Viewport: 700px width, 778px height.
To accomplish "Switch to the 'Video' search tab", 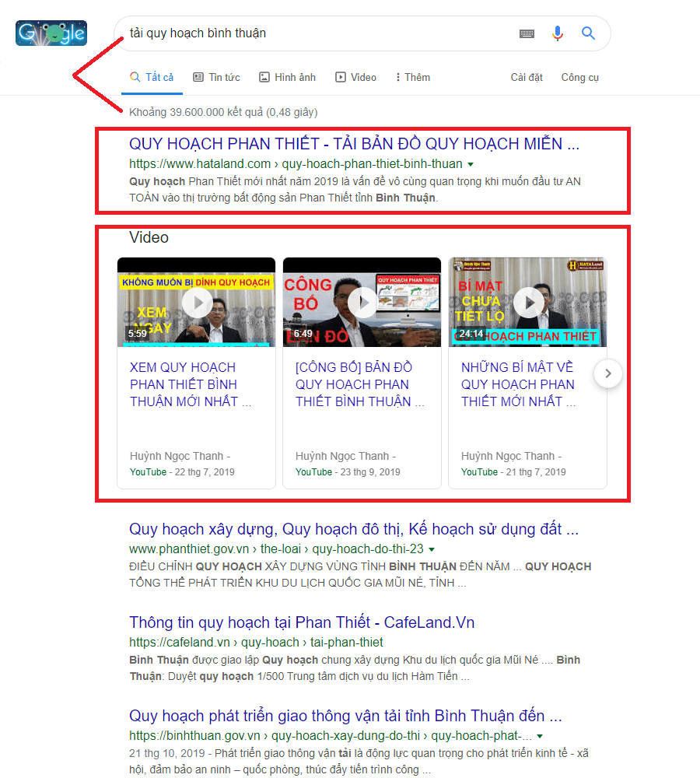I will pyautogui.click(x=355, y=77).
